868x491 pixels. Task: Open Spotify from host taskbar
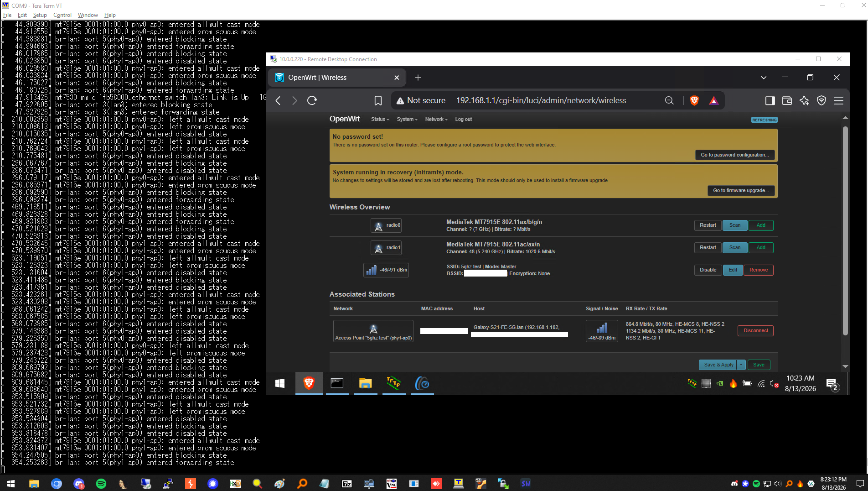click(101, 484)
